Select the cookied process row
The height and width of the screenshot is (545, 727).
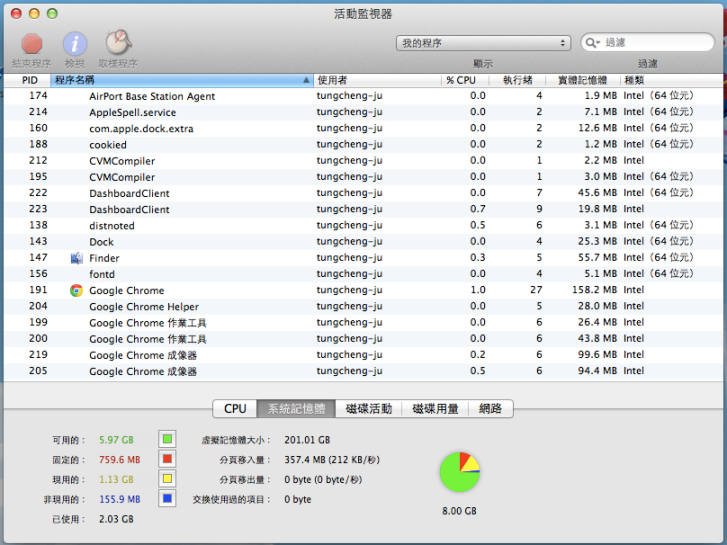pyautogui.click(x=363, y=145)
